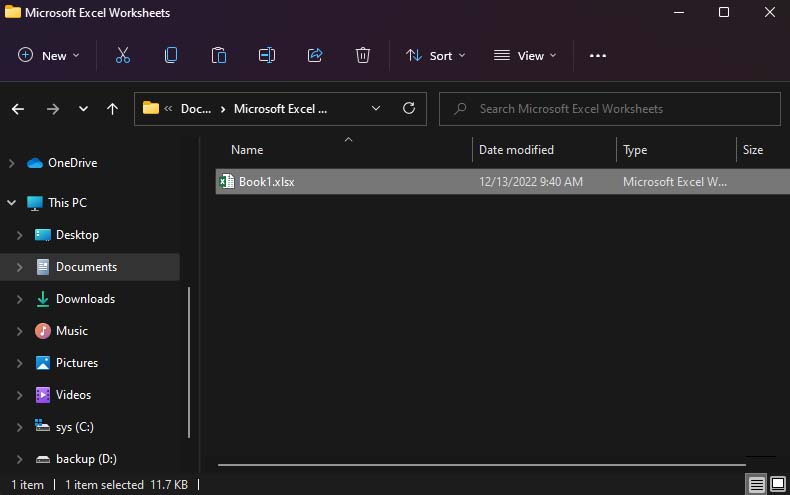Screen dimensions: 790x495
Task: Expand the Pictures tree node
Action: tap(19, 363)
